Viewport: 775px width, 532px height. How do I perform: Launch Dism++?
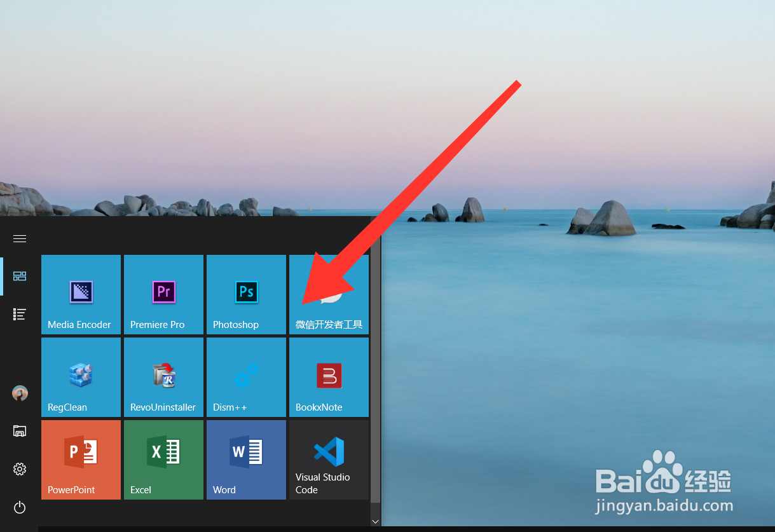click(246, 377)
